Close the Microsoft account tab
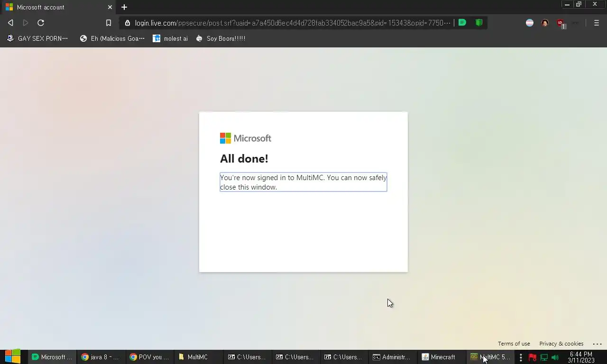This screenshot has height=364, width=607. coord(110,7)
